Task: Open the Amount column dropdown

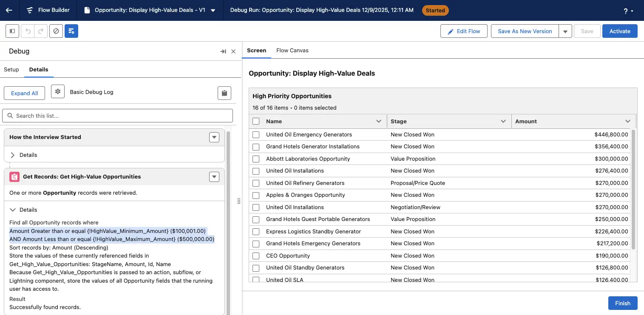Action: tap(628, 121)
